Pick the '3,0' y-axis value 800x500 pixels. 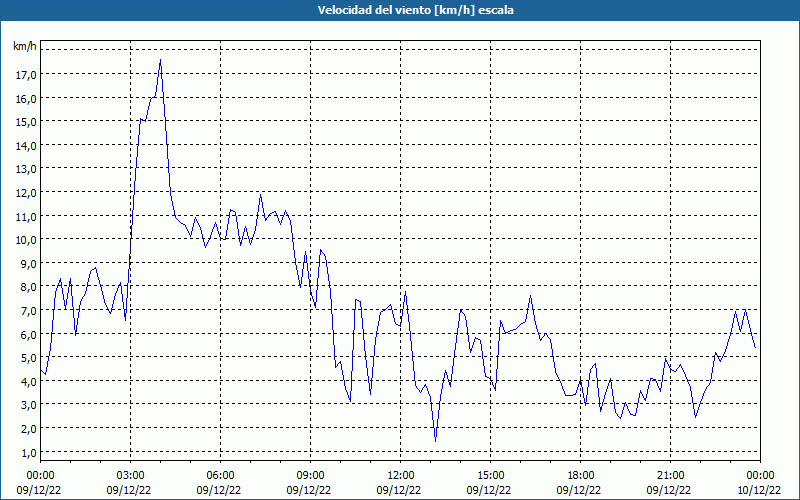(x=29, y=406)
